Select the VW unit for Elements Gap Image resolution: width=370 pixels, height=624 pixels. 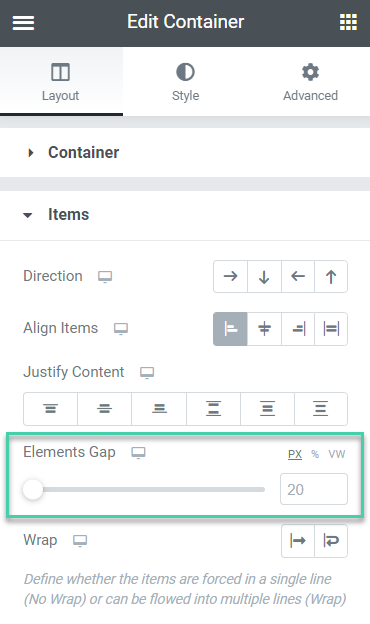click(x=337, y=454)
